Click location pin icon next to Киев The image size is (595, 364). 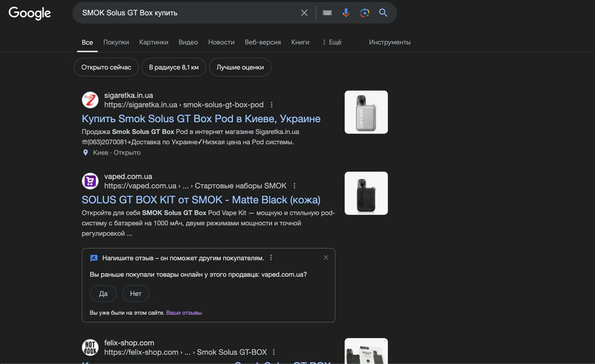click(86, 152)
